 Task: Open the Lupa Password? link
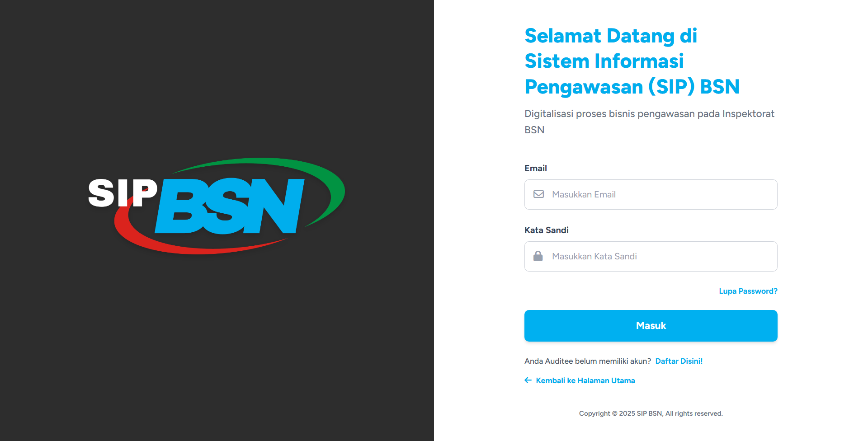pos(748,291)
